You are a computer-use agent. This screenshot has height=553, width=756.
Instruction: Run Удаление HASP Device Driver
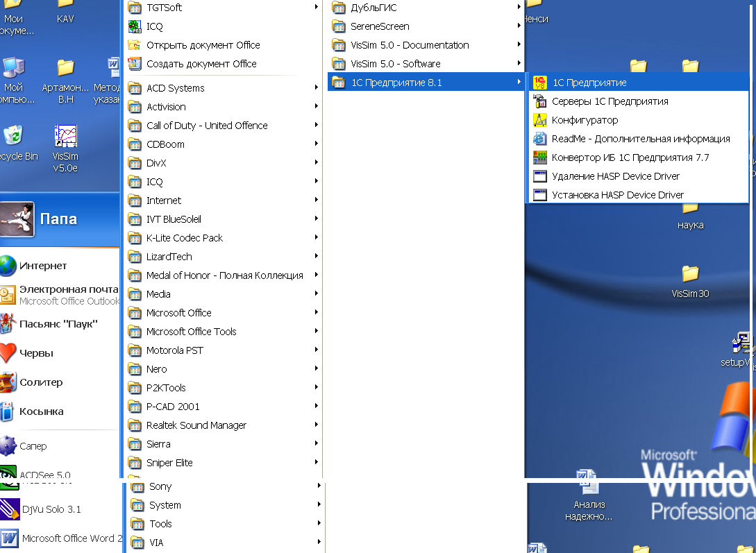[639, 176]
